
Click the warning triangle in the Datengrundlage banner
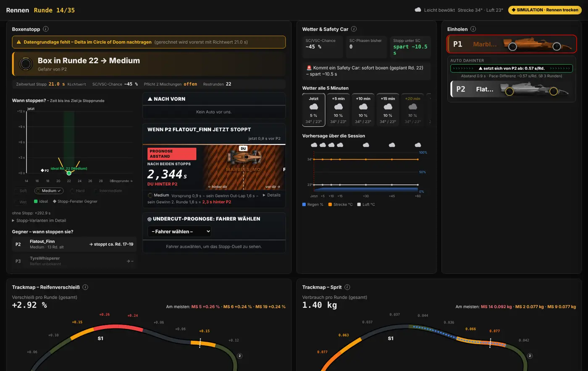(19, 42)
